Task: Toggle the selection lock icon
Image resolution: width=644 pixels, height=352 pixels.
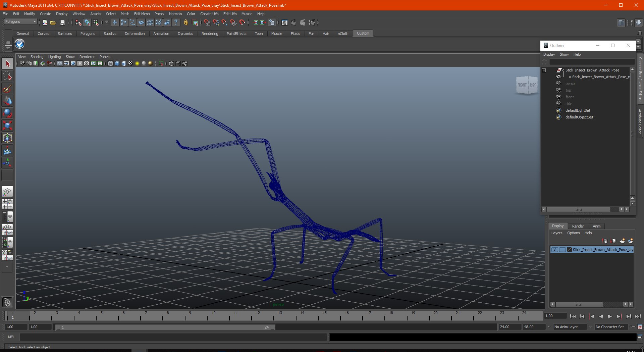Action: tap(185, 22)
